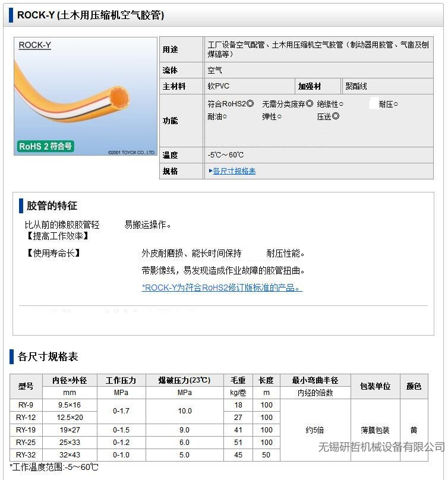
Task: Open the *ROCK-Y为符合RoHS2修订版标准的产品 link
Action: pyautogui.click(x=222, y=288)
